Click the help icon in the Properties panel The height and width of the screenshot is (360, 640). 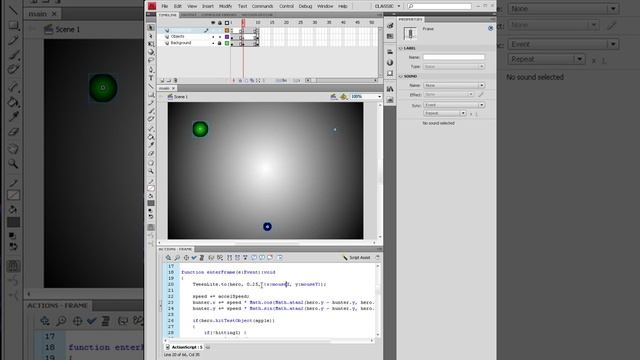pos(490,28)
